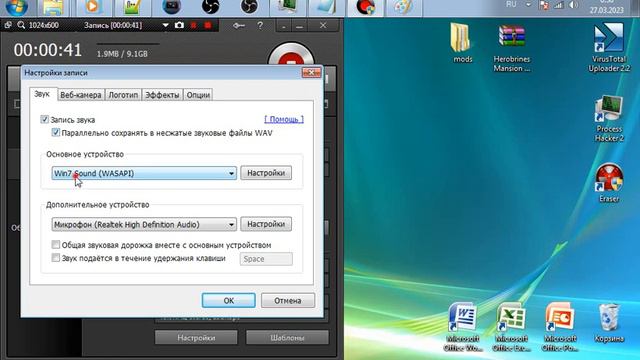Open Windows Explorer from the taskbar
This screenshot has width=640, height=360.
coord(53,7)
